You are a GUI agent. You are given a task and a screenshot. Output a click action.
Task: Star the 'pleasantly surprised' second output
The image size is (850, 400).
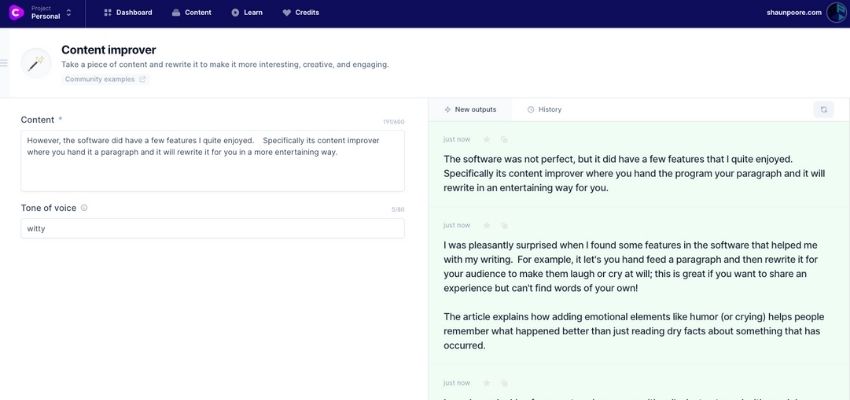[x=487, y=225]
